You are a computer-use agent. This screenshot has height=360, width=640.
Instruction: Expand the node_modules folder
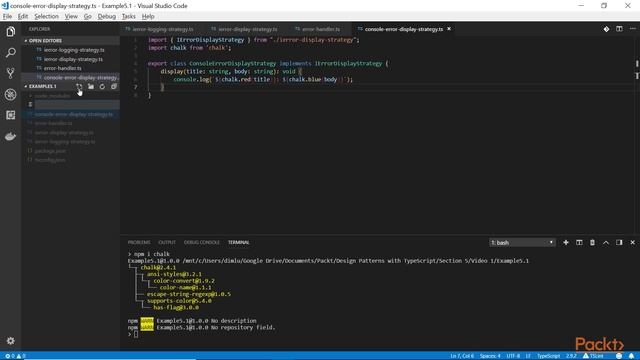coord(52,96)
